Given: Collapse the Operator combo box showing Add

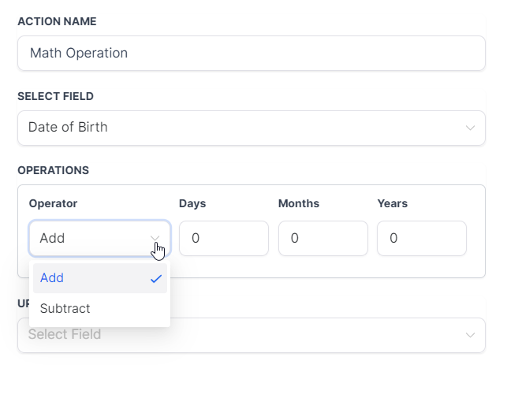Looking at the screenshot, I should [95, 238].
